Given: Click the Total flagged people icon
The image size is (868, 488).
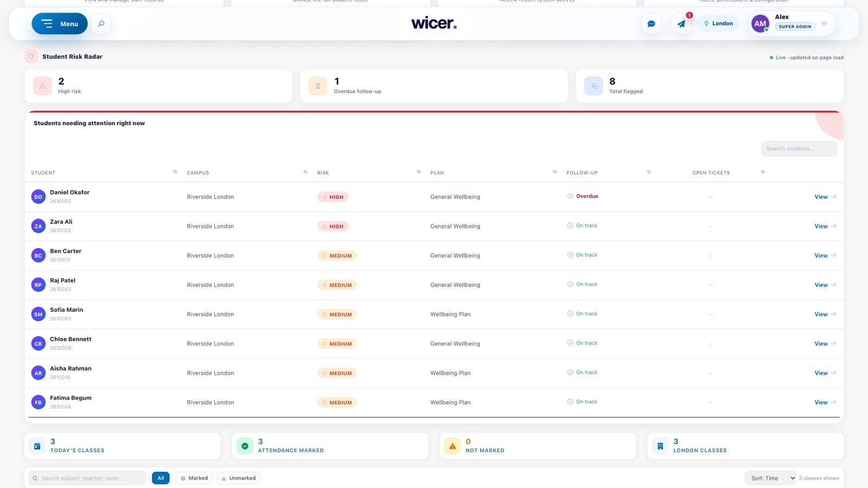Looking at the screenshot, I should [593, 86].
